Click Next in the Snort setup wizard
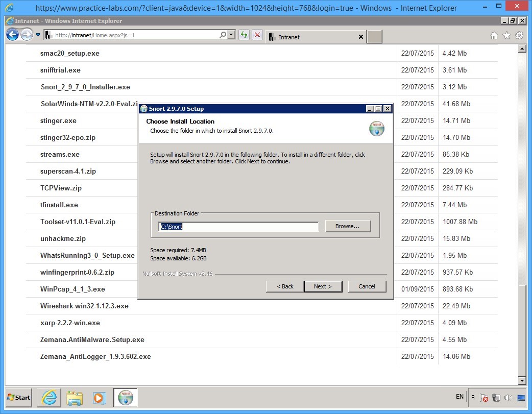This screenshot has height=414, width=532. [x=323, y=286]
